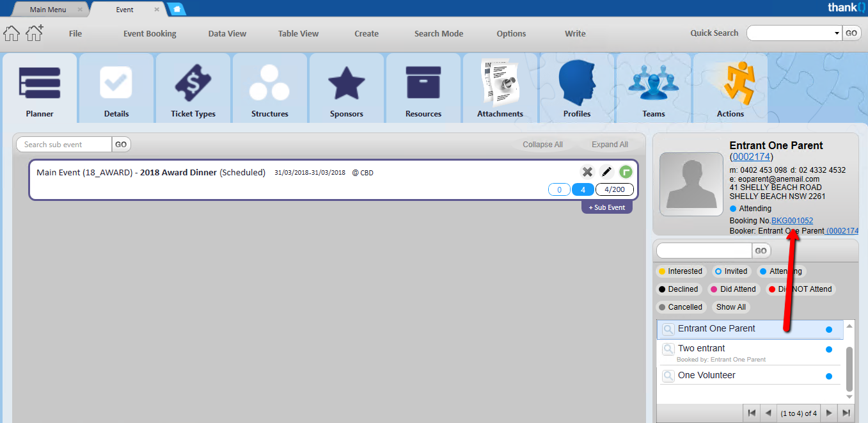Open the Ticket Types icon tab
Viewport: 868px width, 423px height.
[x=193, y=88]
